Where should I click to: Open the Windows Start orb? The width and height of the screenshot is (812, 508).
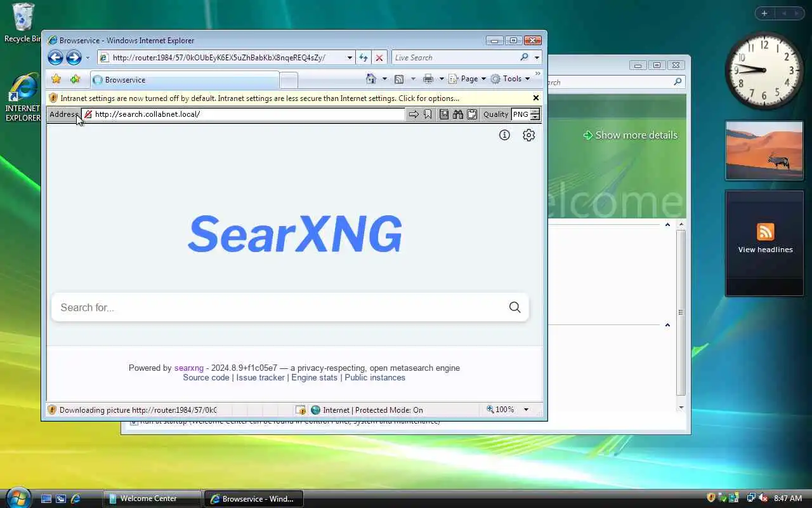pyautogui.click(x=17, y=497)
